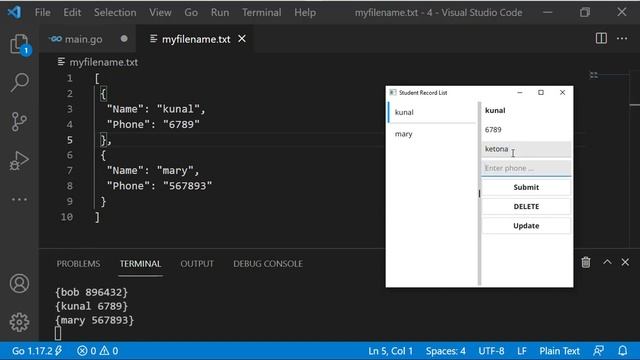
Task: Click the Enter phone input field
Action: tap(526, 168)
